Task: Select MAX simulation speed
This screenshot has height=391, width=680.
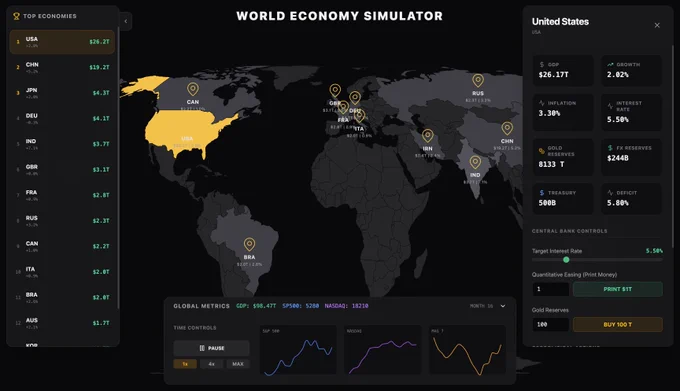Action: [238, 364]
